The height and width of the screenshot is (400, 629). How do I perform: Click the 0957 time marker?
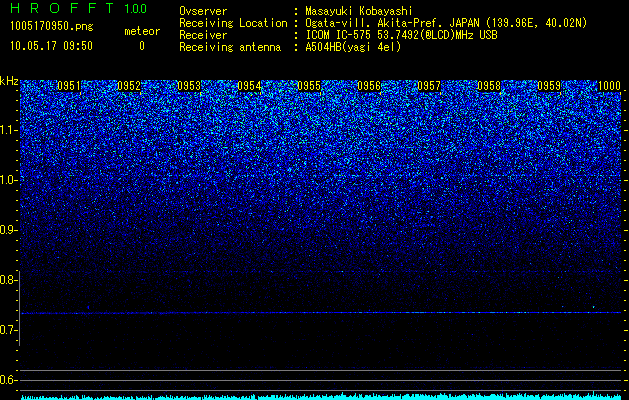point(429,86)
